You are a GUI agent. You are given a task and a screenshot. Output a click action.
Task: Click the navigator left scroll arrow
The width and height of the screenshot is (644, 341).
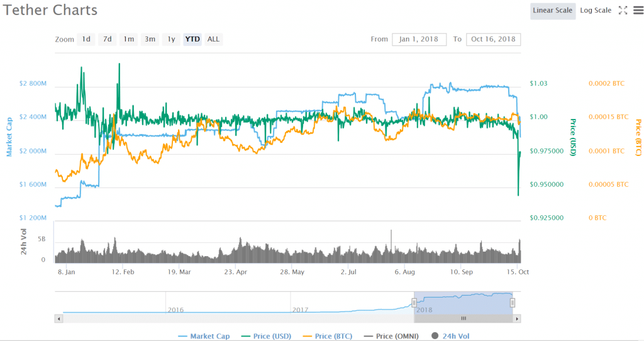(x=59, y=319)
